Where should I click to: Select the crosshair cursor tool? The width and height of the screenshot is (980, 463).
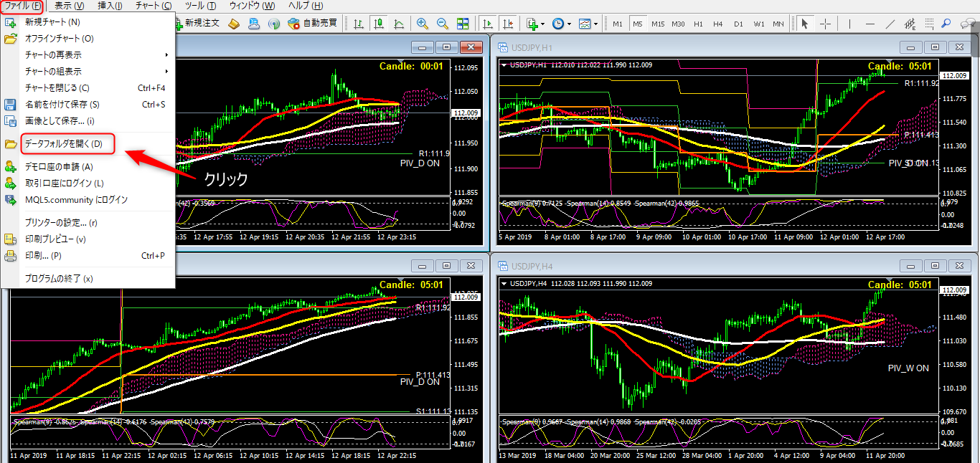click(x=826, y=24)
